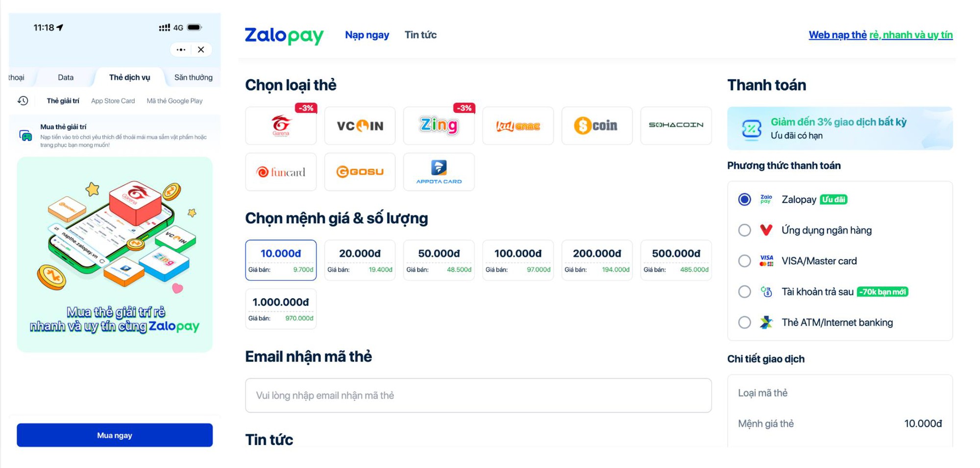Viewport: 980px width, 468px height.
Task: Choose the VCoin card logo
Action: (360, 126)
